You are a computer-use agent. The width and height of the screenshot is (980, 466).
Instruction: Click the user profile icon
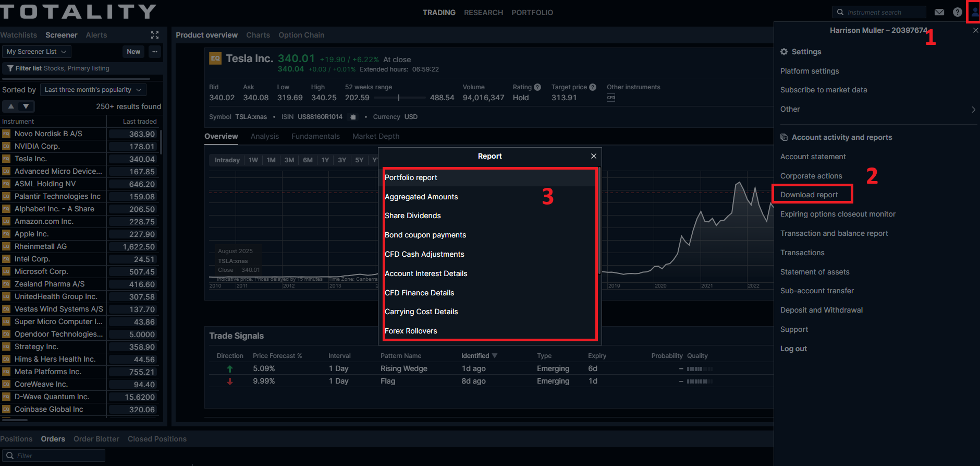point(974,12)
